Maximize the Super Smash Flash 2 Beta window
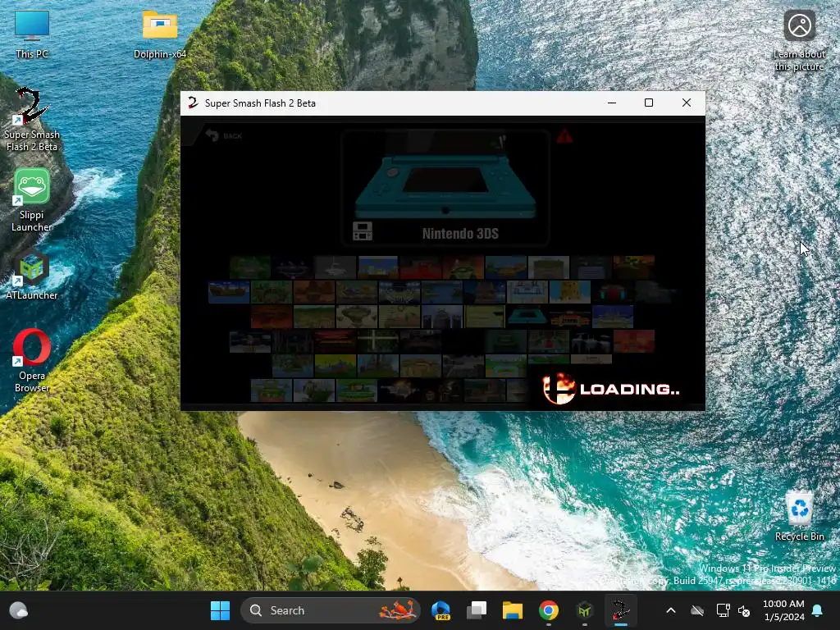840x630 pixels. pos(649,103)
